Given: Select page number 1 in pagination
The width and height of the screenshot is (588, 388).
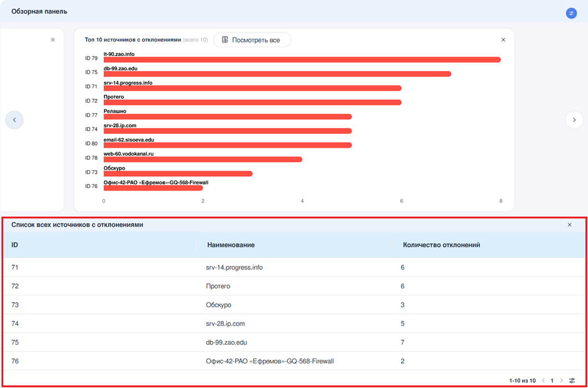Looking at the screenshot, I should [552, 381].
